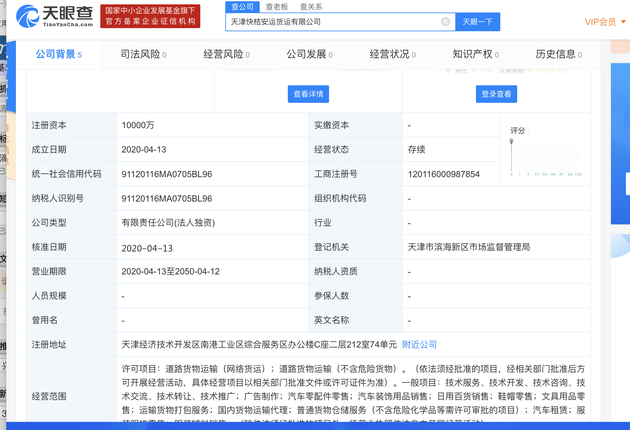Click the TianYanCha logo
The image size is (630, 430).
[x=54, y=16]
